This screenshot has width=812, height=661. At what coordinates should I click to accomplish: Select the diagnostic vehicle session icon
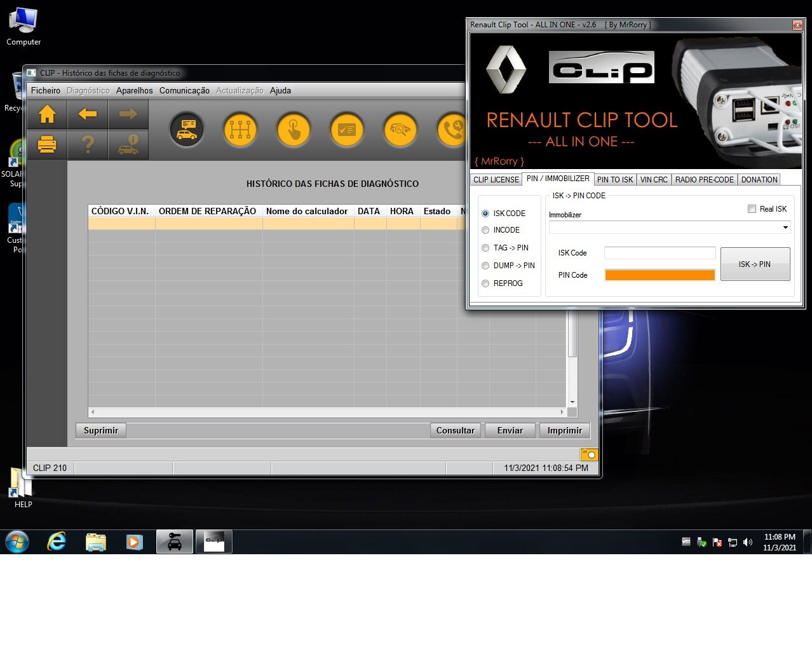(186, 130)
